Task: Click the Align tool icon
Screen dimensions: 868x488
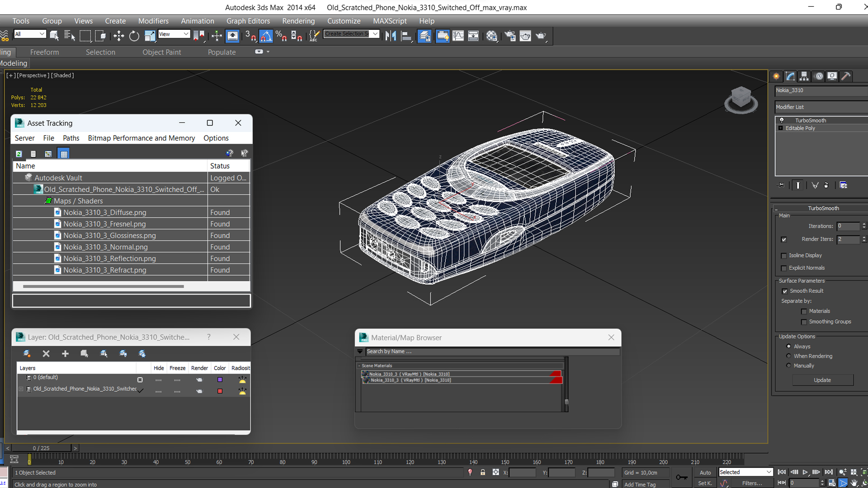Action: coord(406,36)
